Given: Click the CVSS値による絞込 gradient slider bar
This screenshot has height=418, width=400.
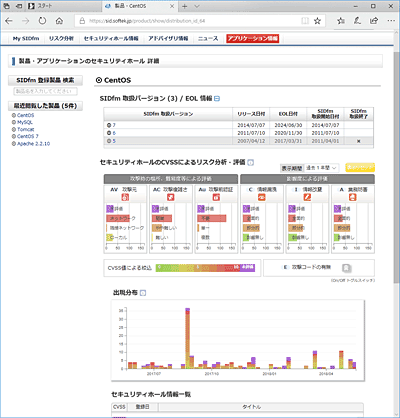Looking at the screenshot, I should [205, 268].
